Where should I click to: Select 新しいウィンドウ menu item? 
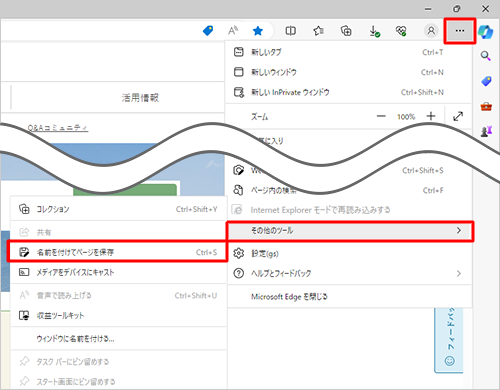348,72
